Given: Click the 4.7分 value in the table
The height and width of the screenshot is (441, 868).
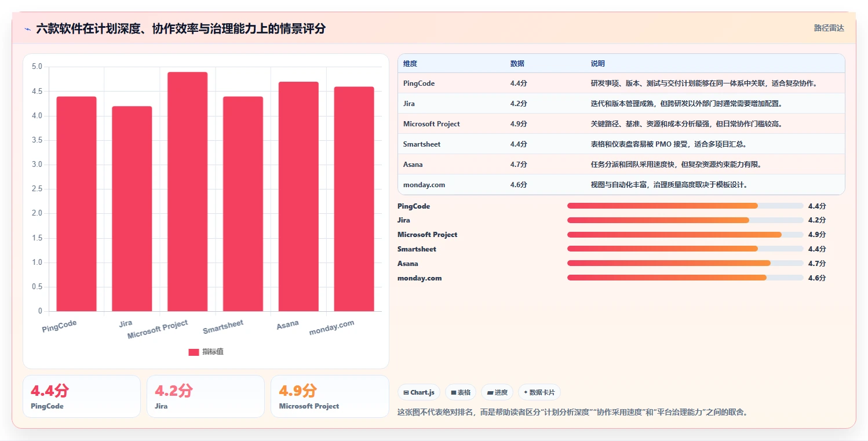Looking at the screenshot, I should pos(519,165).
